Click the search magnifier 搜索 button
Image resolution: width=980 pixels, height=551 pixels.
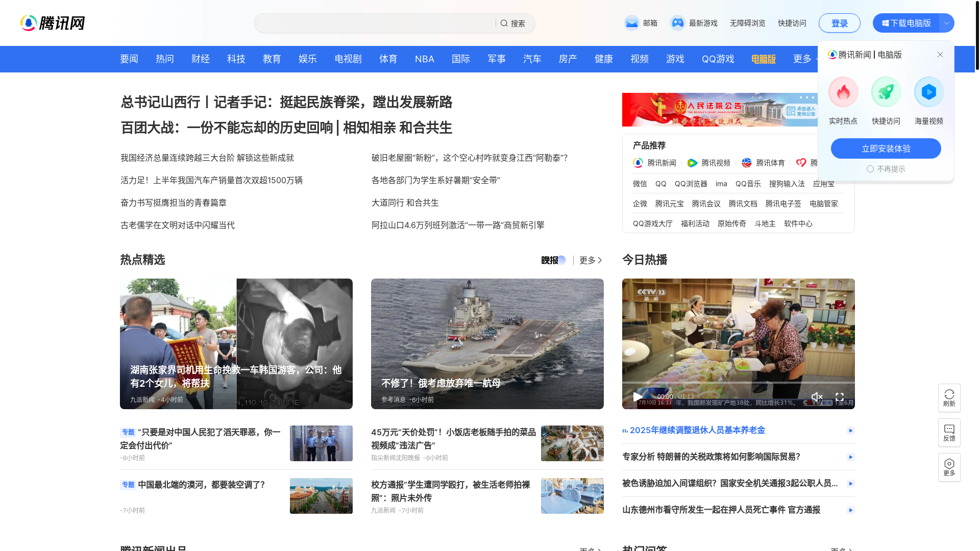click(512, 23)
